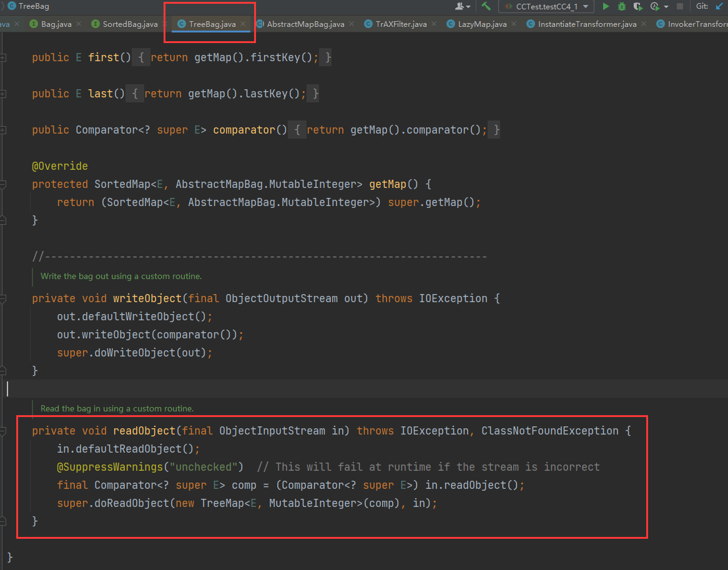Screen dimensions: 728x570
Task: Start debugging with the green bug icon
Action: click(622, 6)
